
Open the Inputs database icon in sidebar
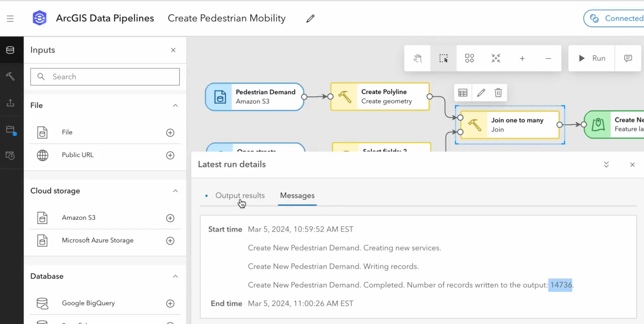click(11, 49)
